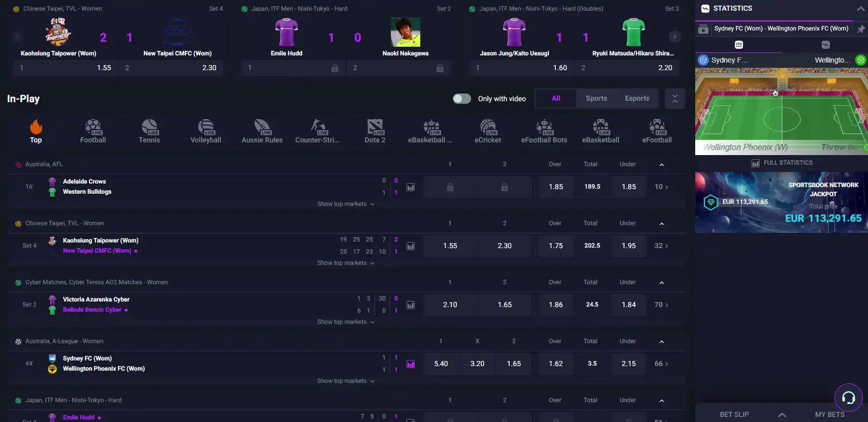Open the eCricket live category
Screen dimensions: 868x422
click(x=488, y=131)
